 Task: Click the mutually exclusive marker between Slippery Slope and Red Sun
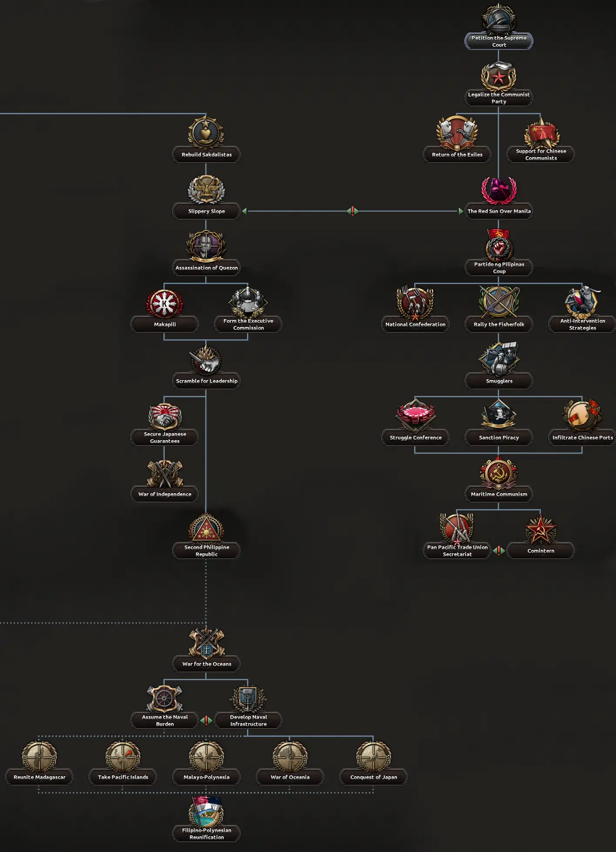point(353,211)
